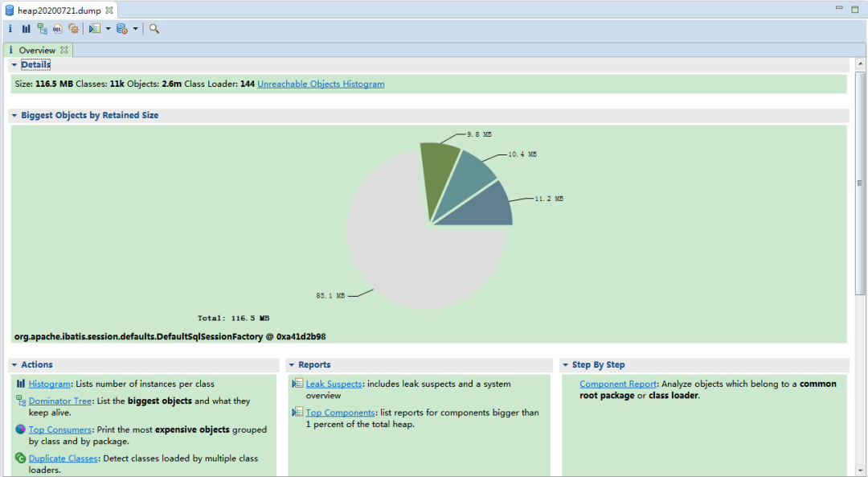Collapse Biggest Objects by Retained Size section
This screenshot has height=477, width=868.
(14, 116)
